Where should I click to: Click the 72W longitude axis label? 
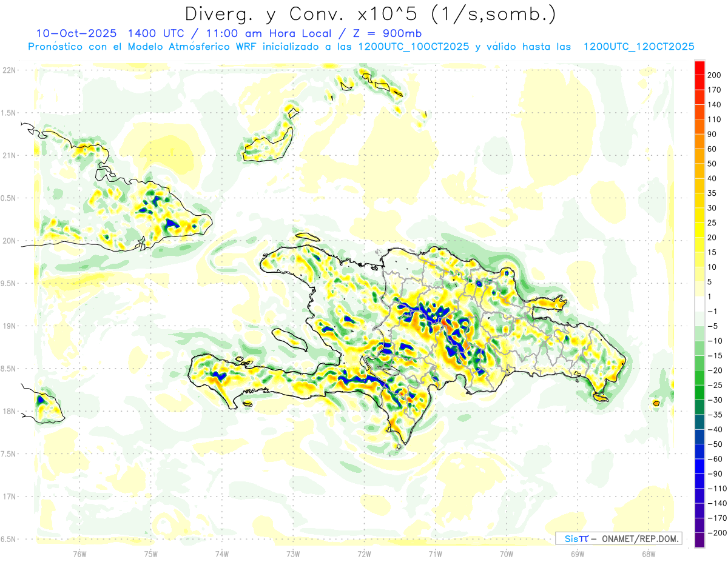[x=364, y=553]
